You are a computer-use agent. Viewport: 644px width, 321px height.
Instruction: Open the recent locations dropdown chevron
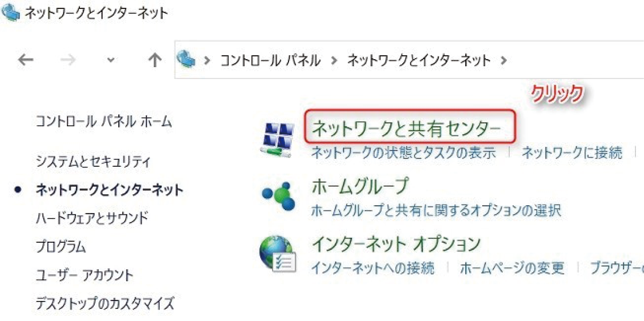pyautogui.click(x=111, y=60)
